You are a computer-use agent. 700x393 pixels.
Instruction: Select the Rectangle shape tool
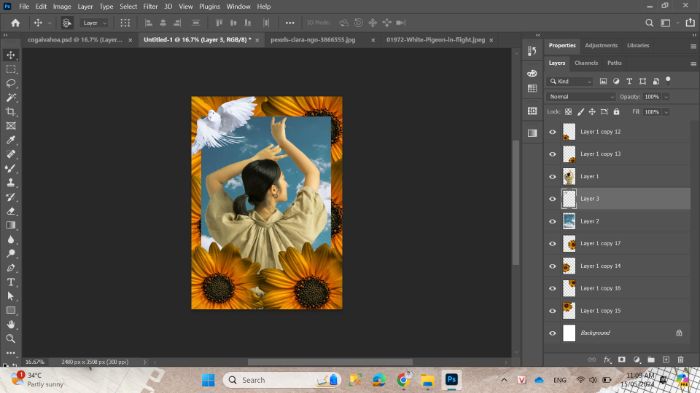click(11, 310)
